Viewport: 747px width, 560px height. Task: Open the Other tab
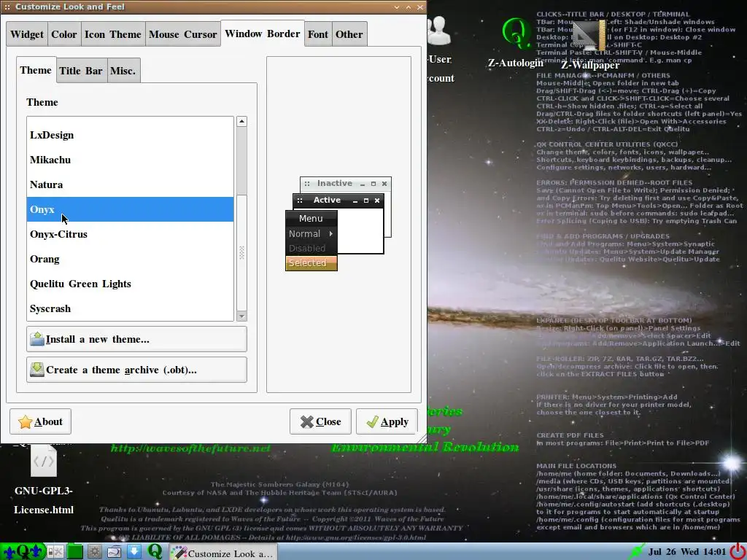click(349, 34)
